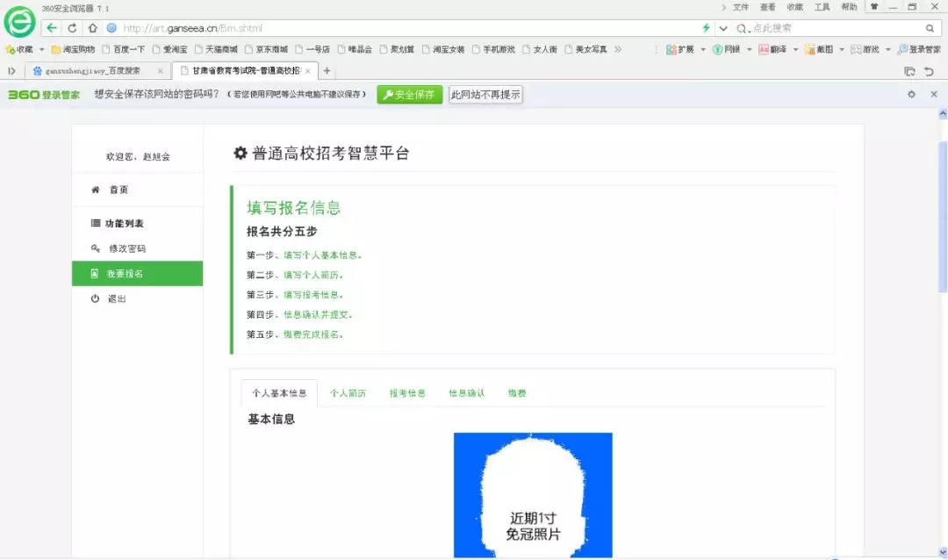Expand the 翻译 dropdown arrow
948x560 pixels.
coord(795,49)
